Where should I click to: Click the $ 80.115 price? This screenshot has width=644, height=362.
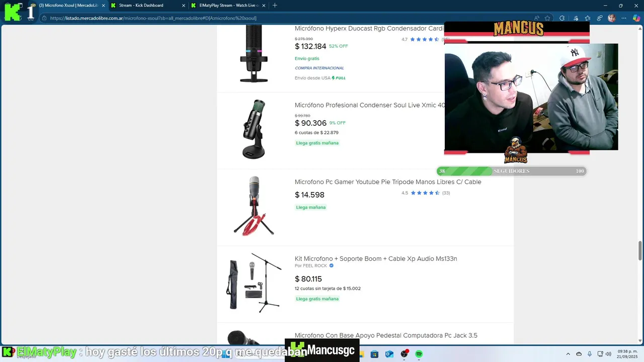click(x=308, y=279)
